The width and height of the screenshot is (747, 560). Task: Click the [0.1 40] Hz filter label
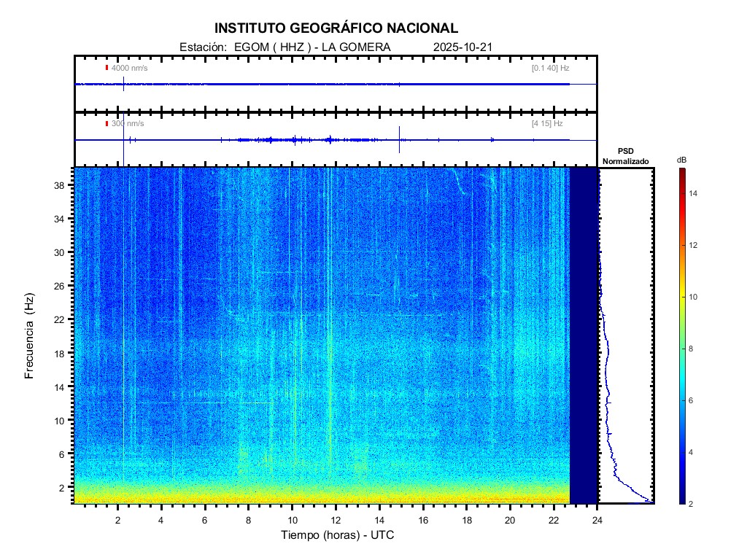click(550, 68)
